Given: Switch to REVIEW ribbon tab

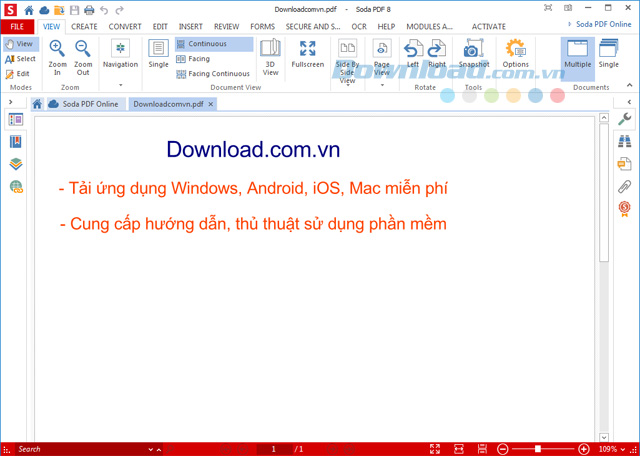Looking at the screenshot, I should coord(227,27).
